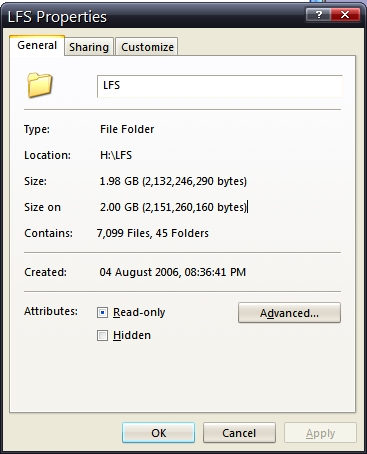Open the Customize tab
Image resolution: width=367 pixels, height=454 pixels.
point(147,47)
